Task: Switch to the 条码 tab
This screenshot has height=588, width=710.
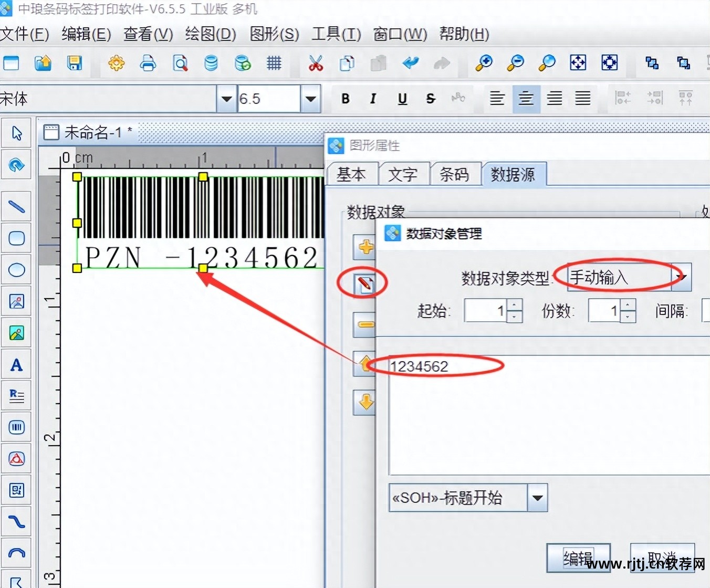Action: [x=454, y=174]
